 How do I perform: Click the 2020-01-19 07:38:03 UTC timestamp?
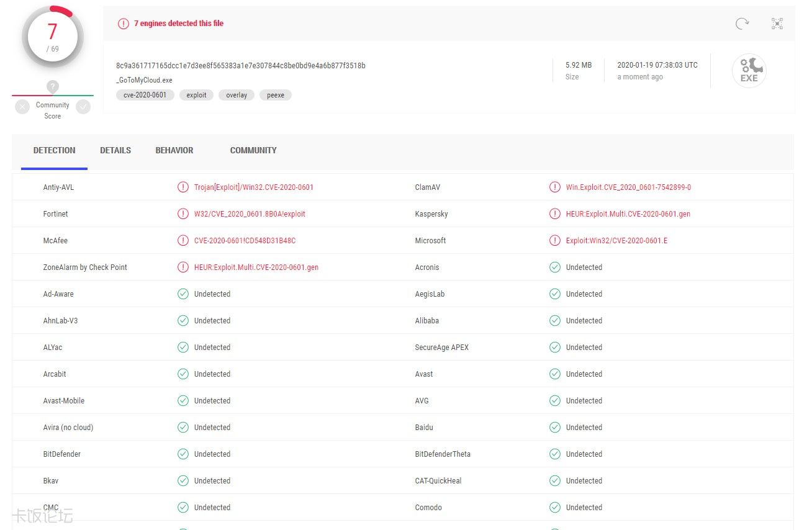coord(657,65)
